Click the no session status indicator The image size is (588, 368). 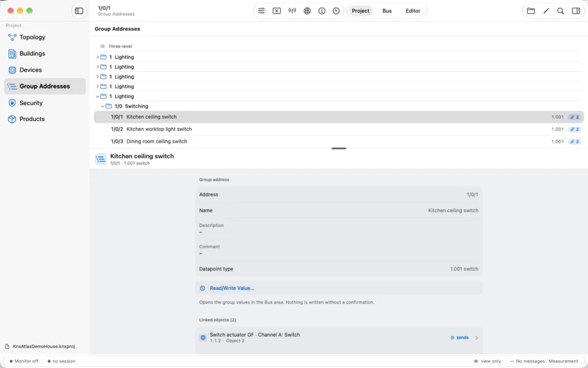click(x=61, y=361)
